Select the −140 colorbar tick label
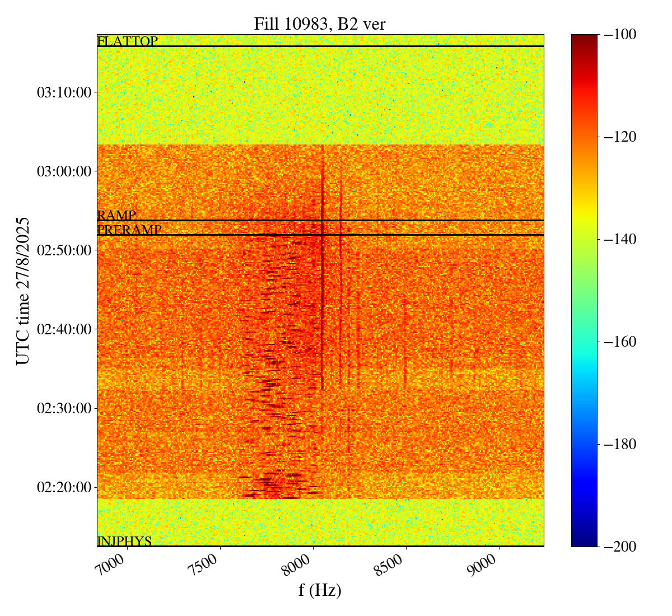Screen dimensions: 672x616 click(x=620, y=239)
